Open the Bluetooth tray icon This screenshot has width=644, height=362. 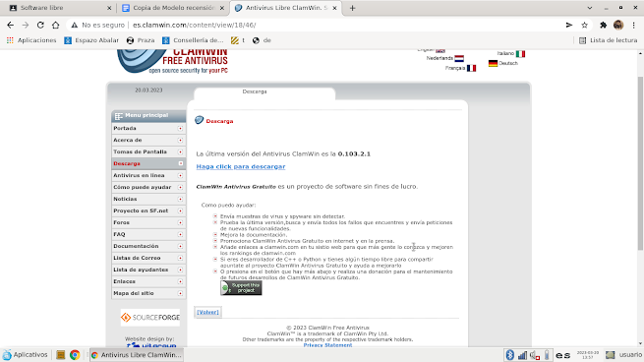(x=509, y=355)
